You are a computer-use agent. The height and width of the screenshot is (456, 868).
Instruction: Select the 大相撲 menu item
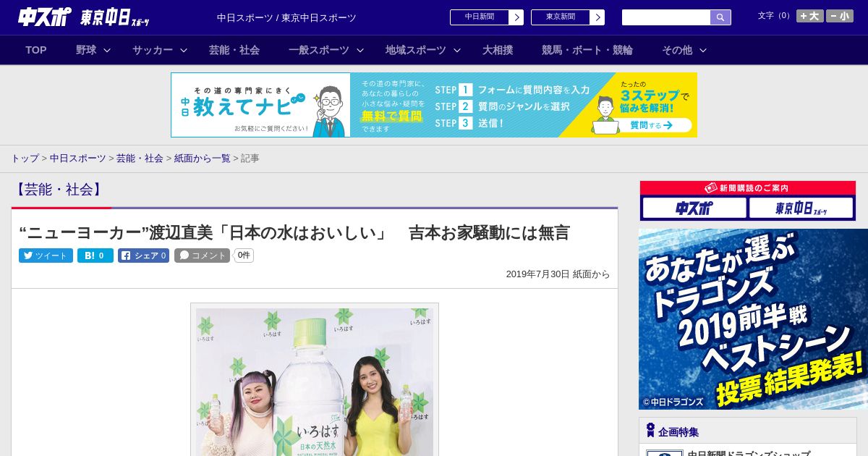[x=498, y=50]
